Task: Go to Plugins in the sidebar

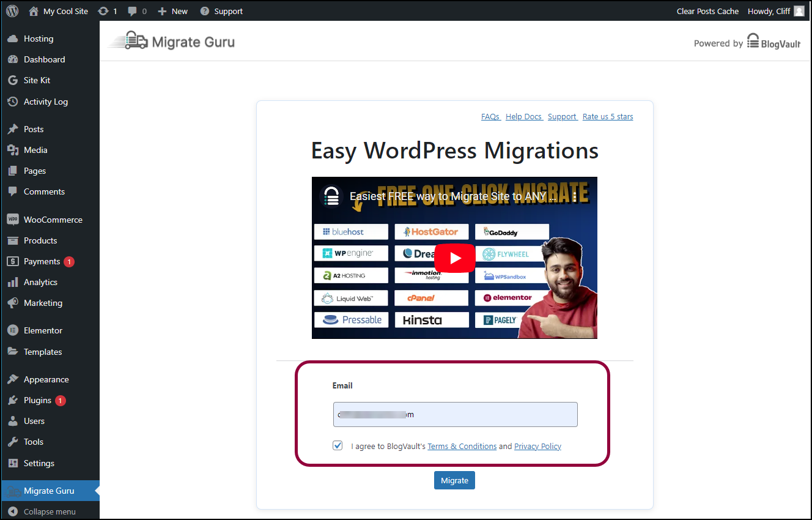Action: coord(37,400)
